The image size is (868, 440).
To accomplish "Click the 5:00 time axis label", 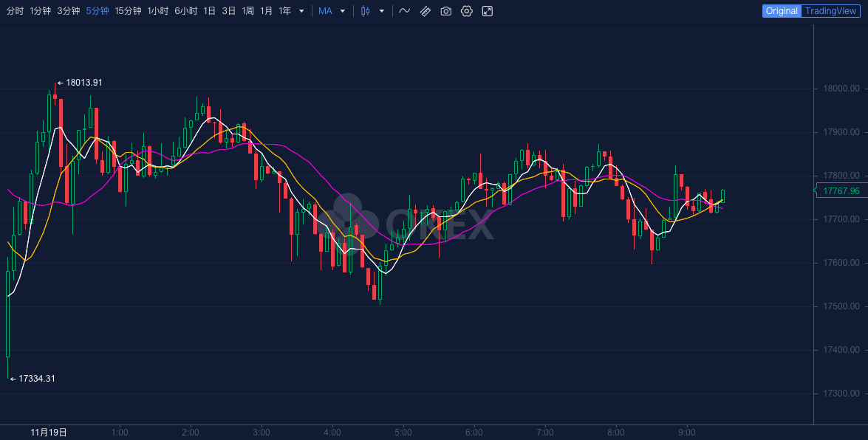I will click(403, 433).
